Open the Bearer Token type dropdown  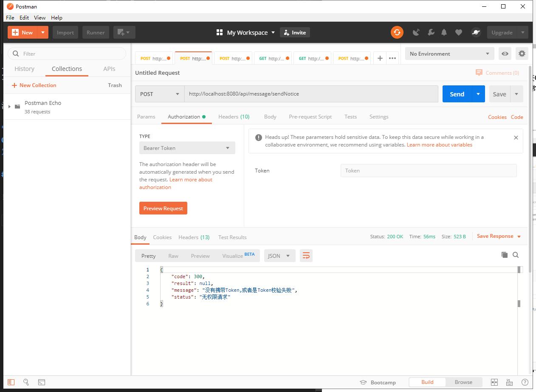click(187, 148)
